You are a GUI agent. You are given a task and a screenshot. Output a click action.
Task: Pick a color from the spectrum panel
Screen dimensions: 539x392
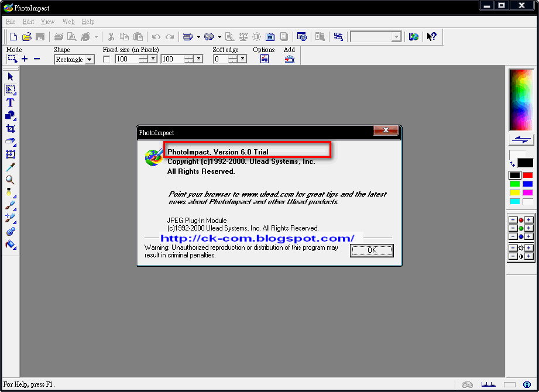coord(521,99)
